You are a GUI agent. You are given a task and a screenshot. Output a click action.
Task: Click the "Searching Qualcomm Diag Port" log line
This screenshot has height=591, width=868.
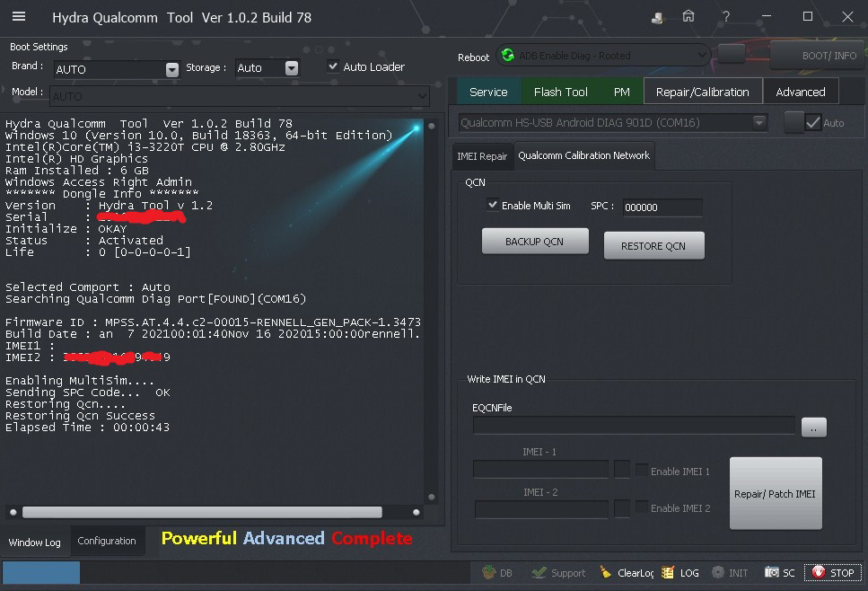(x=155, y=298)
